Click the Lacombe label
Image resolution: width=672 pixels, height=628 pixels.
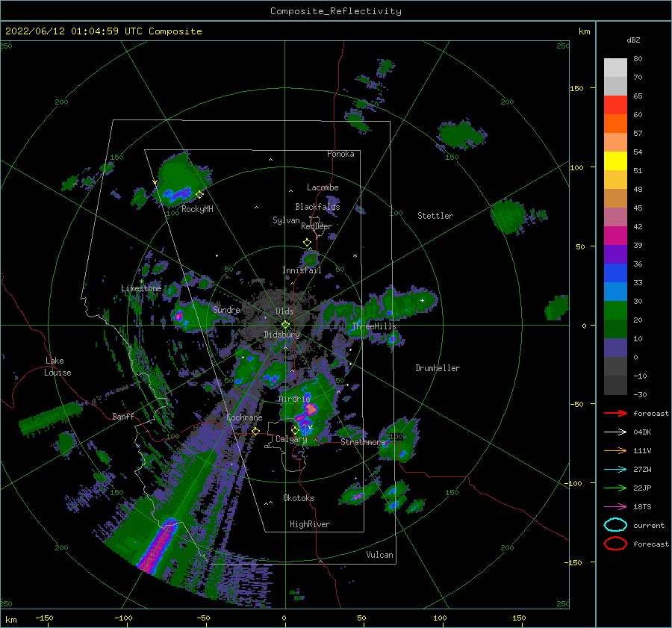(323, 187)
